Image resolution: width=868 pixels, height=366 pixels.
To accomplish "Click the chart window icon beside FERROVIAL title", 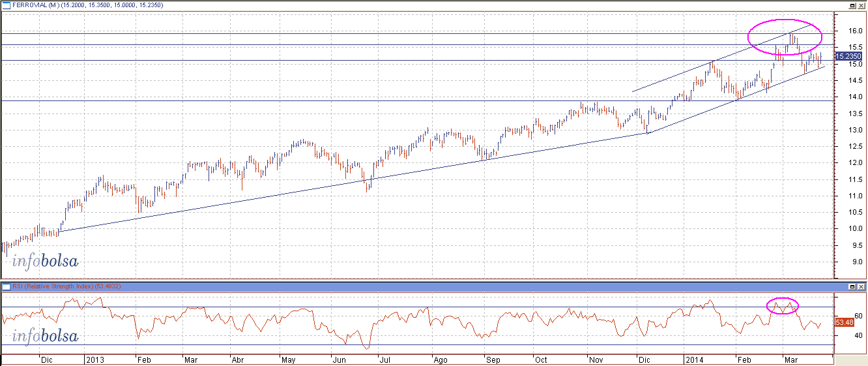I will pyautogui.click(x=7, y=5).
